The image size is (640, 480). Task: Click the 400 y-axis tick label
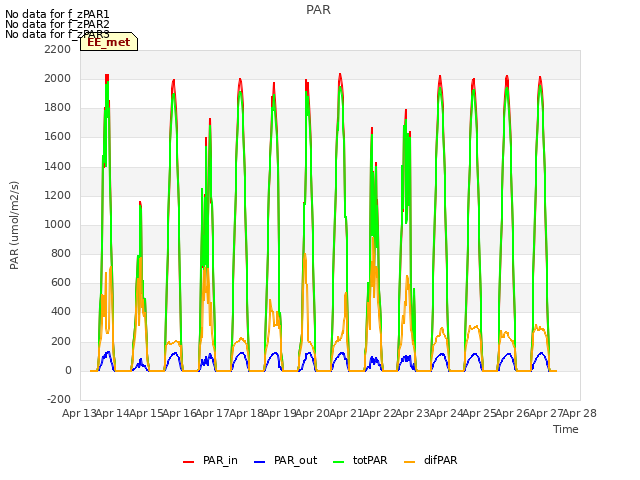pyautogui.click(x=61, y=312)
